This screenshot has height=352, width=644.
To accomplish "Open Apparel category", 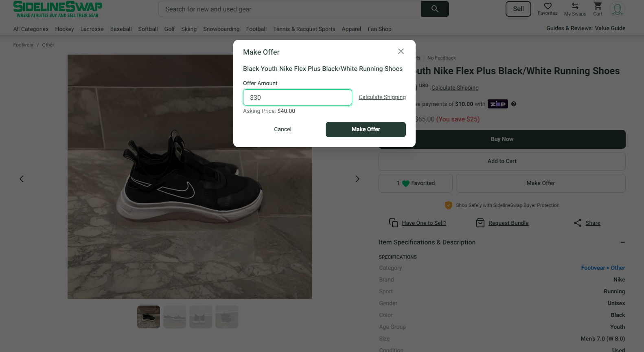I will click(351, 29).
